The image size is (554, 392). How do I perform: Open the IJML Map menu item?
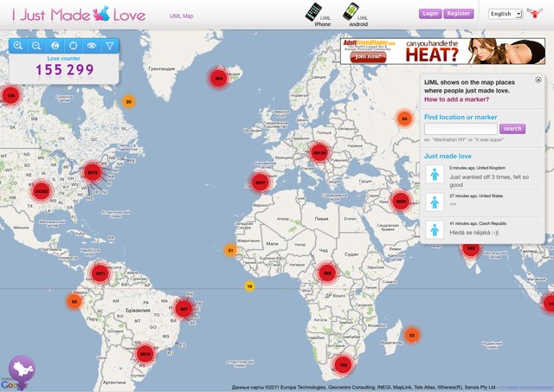(182, 16)
